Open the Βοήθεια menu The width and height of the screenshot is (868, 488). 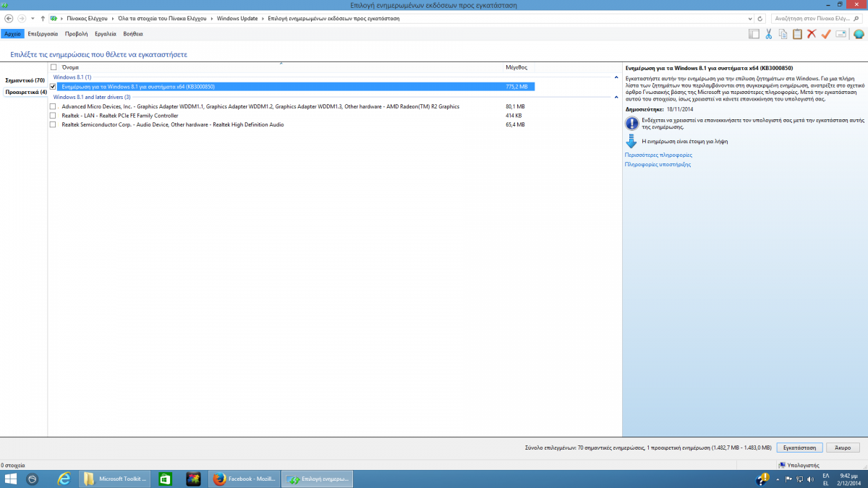pyautogui.click(x=133, y=34)
